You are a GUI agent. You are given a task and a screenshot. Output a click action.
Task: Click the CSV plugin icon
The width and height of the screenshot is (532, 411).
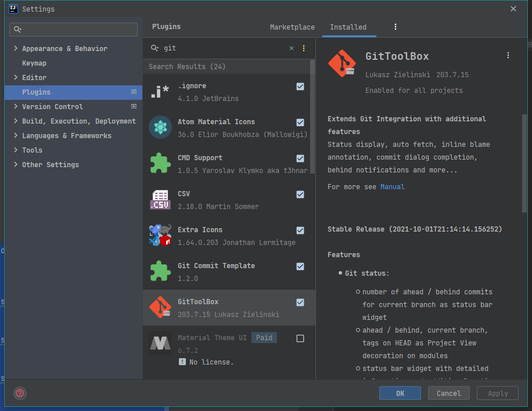pyautogui.click(x=160, y=200)
